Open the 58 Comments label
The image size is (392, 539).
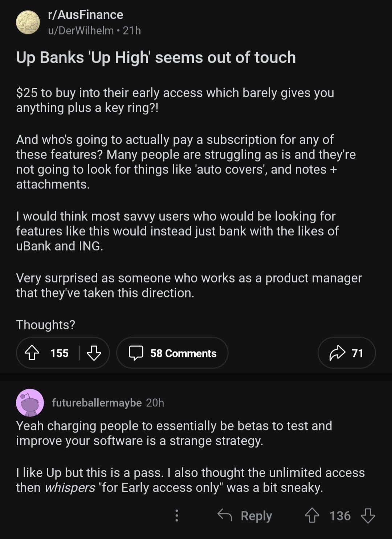(183, 353)
